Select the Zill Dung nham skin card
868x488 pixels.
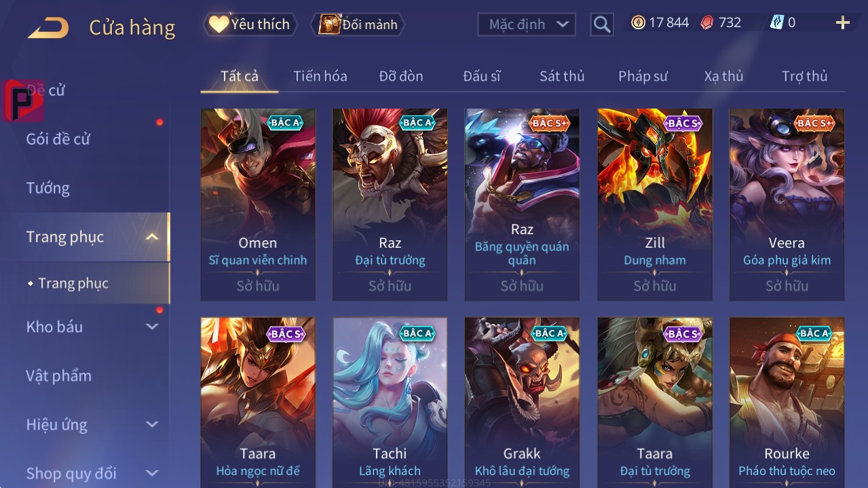coord(655,204)
